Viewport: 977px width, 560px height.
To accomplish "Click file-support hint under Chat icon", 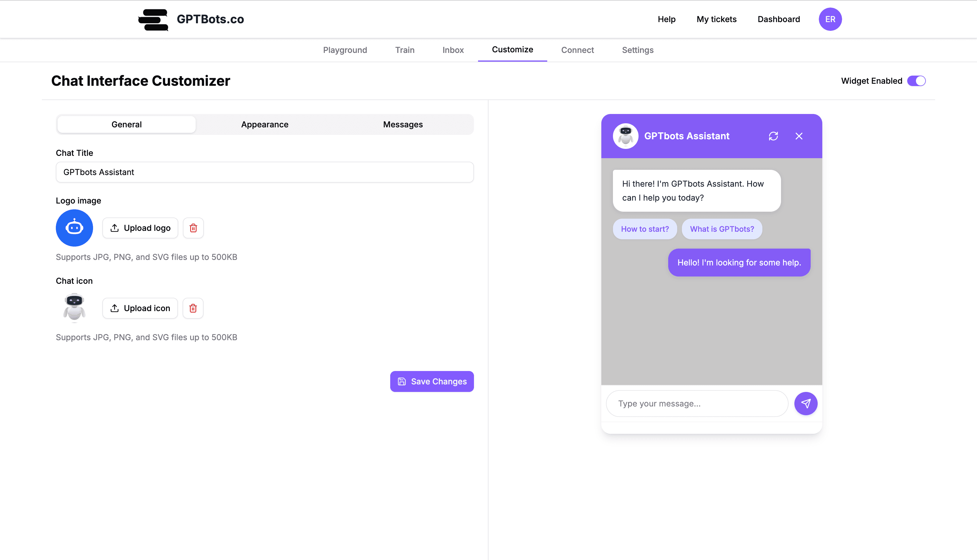I will pos(147,337).
